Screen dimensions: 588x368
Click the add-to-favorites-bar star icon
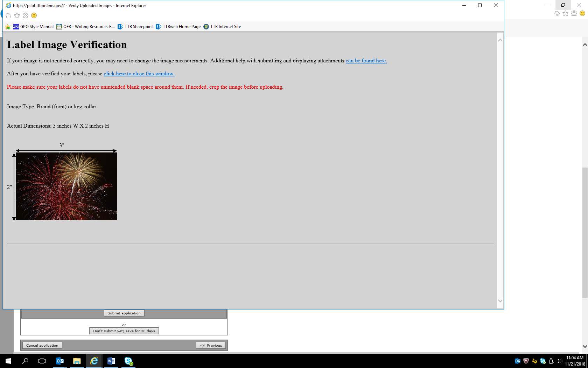coord(8,27)
